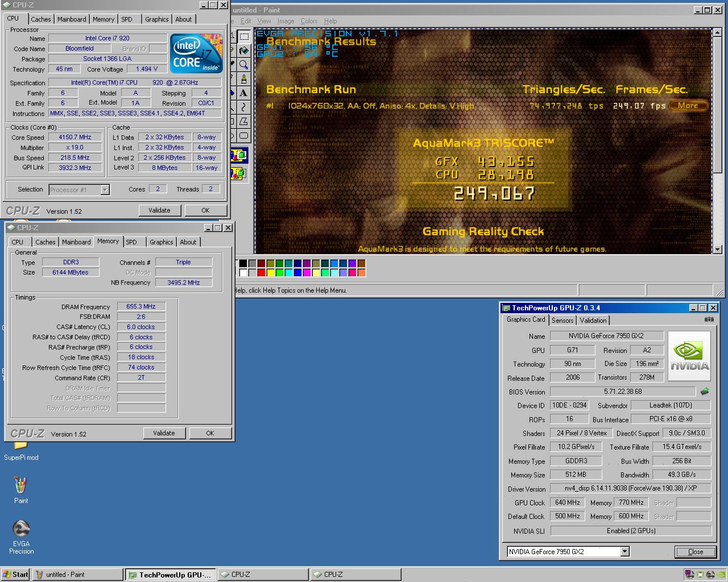Pick the bright red color swatch
The image size is (728, 582).
coord(261,273)
